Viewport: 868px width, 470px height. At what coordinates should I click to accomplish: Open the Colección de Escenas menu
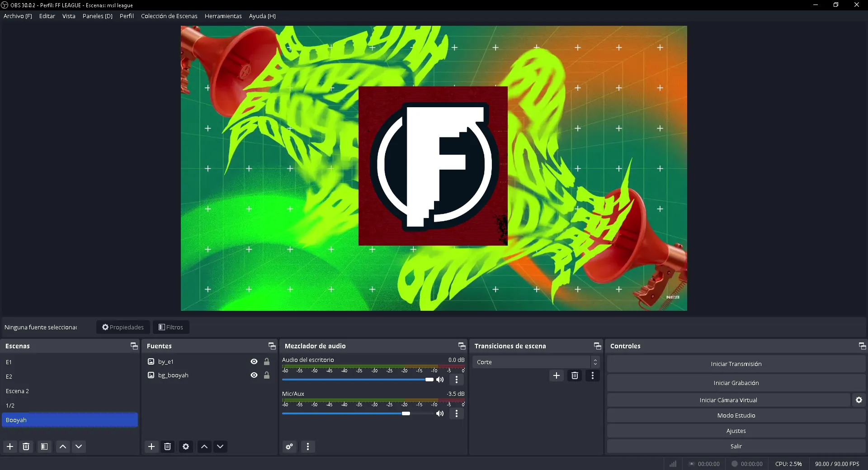coord(169,16)
